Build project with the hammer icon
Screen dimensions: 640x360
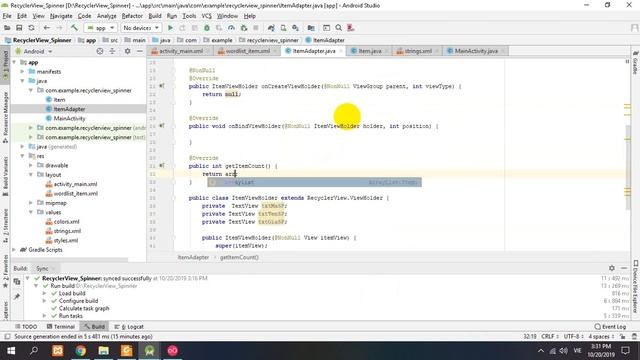(x=74, y=28)
